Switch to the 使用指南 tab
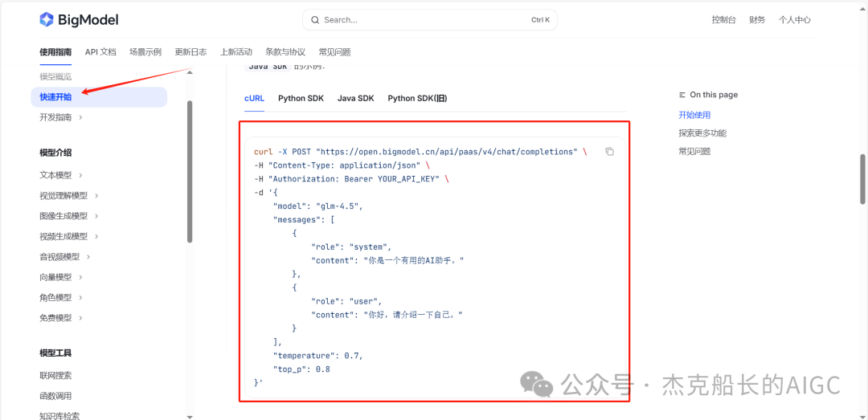This screenshot has width=868, height=420. click(55, 52)
